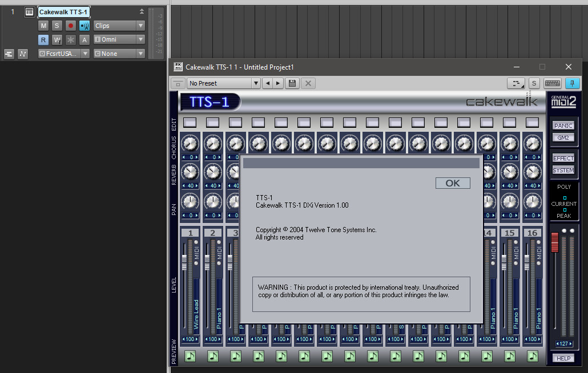Click the HELP button in TTS-1
Screen dimensions: 588x373
coord(563,358)
